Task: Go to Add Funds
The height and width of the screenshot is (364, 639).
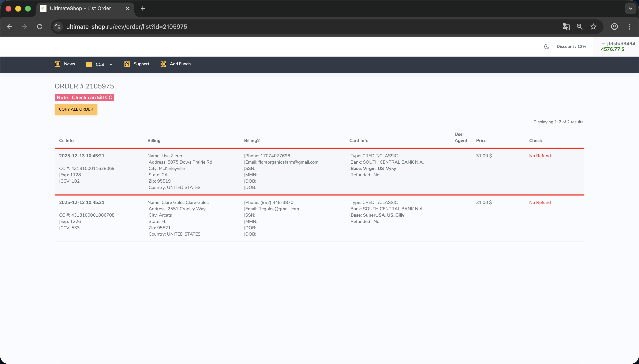Action: click(175, 64)
